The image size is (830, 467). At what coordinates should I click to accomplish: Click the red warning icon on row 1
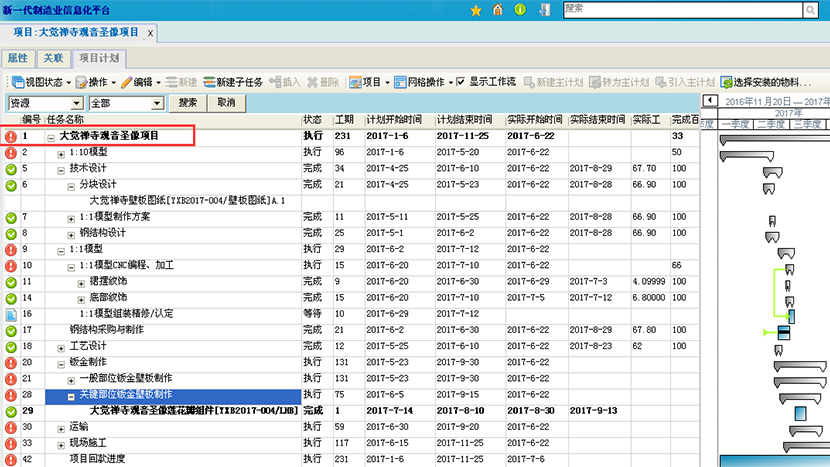[11, 136]
